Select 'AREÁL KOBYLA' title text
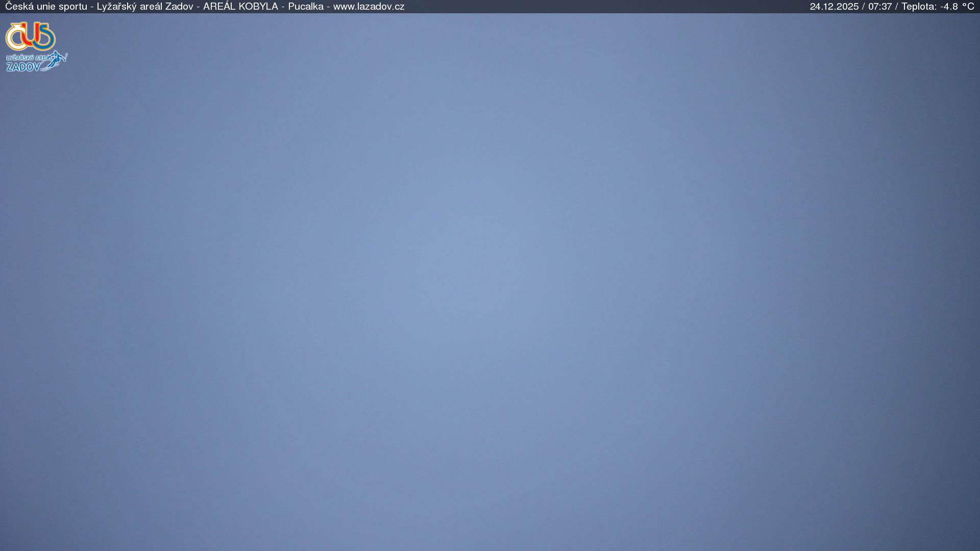Viewport: 980px width, 551px height. point(240,7)
